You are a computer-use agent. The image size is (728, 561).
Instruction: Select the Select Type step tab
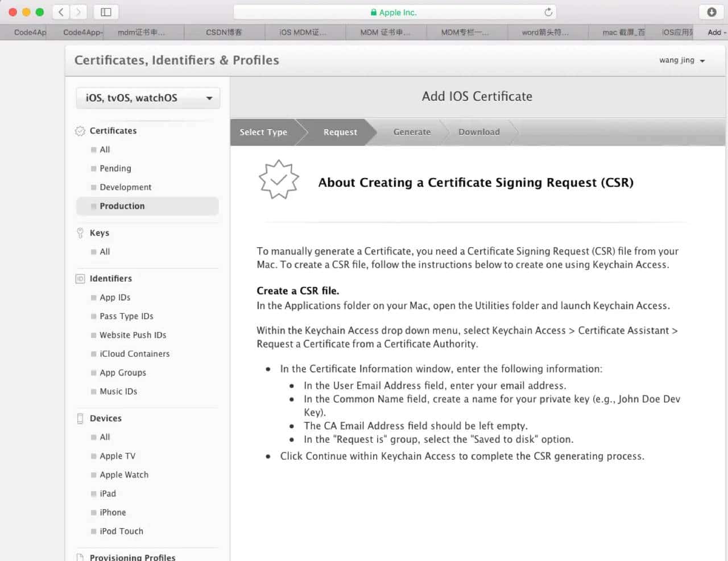(263, 132)
